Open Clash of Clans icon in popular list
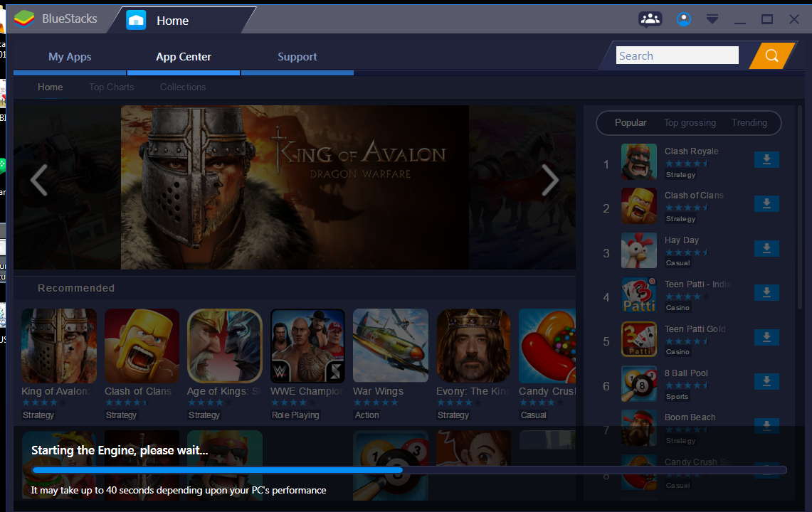The height and width of the screenshot is (512, 812). [639, 206]
